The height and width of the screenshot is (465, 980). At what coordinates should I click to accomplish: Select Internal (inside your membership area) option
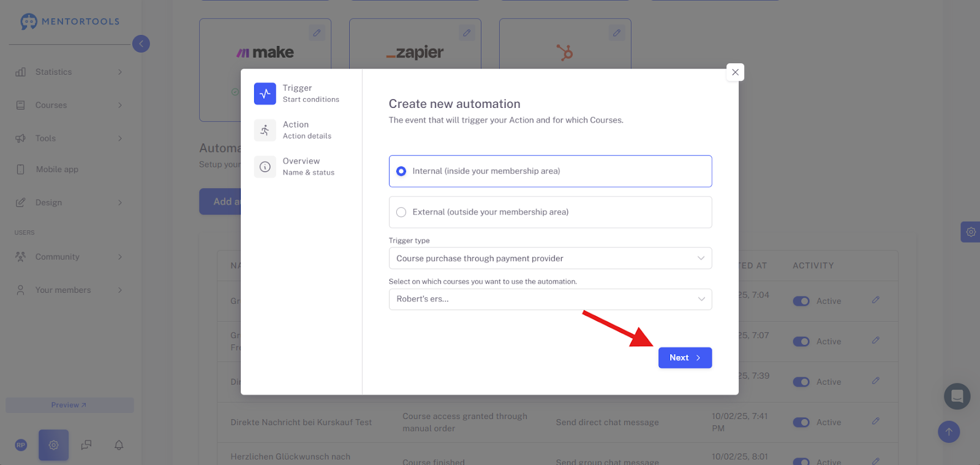[x=550, y=171]
